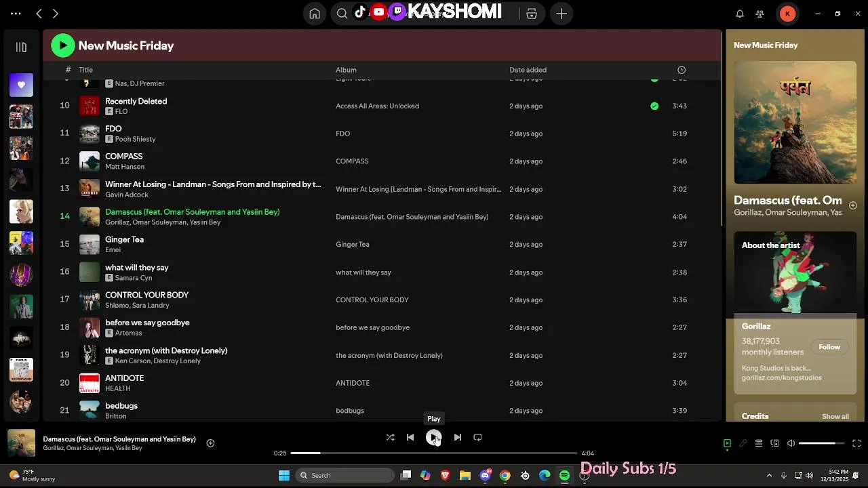Skip to next track
Viewport: 868px width, 488px height.
tap(458, 437)
